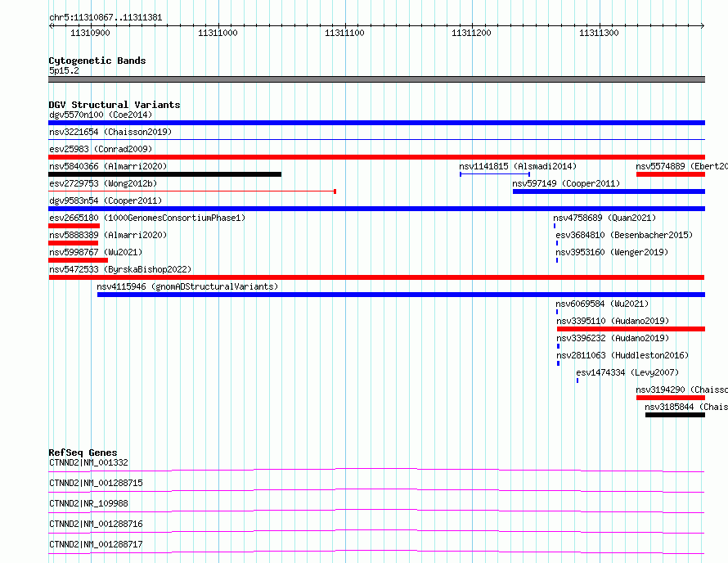
Task: Open nsv3194290 variant label
Action: pos(681,390)
